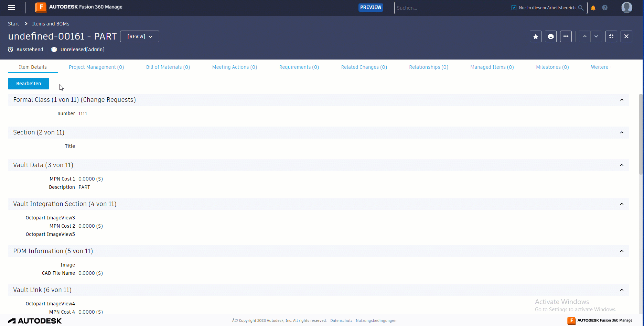Open the Datenschutz footer link

coord(341,320)
